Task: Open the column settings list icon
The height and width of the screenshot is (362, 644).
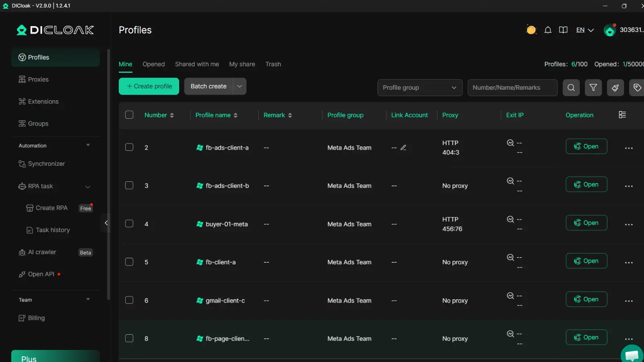Action: point(622,115)
